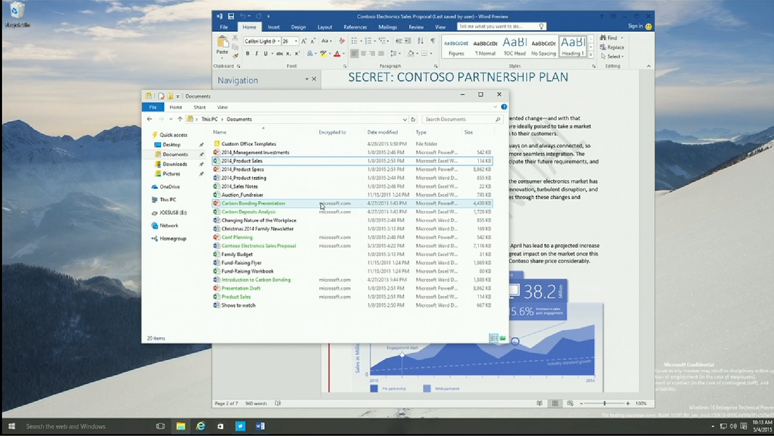Close the Word Navigation pane
The image size is (774, 437).
click(314, 79)
